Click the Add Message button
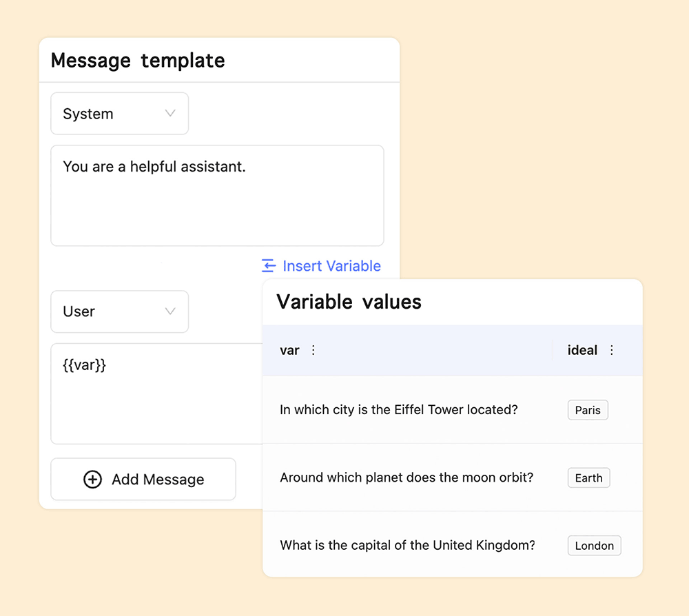The height and width of the screenshot is (616, 689). 143,479
